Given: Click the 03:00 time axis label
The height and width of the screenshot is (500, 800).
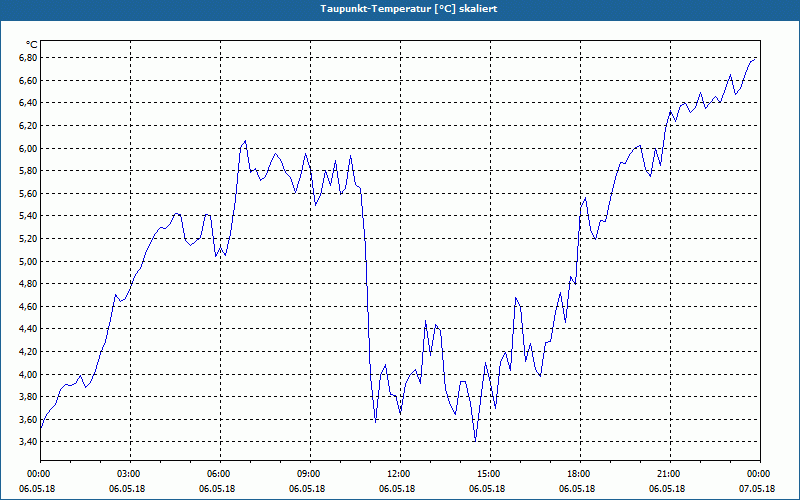Looking at the screenshot, I should (x=131, y=474).
